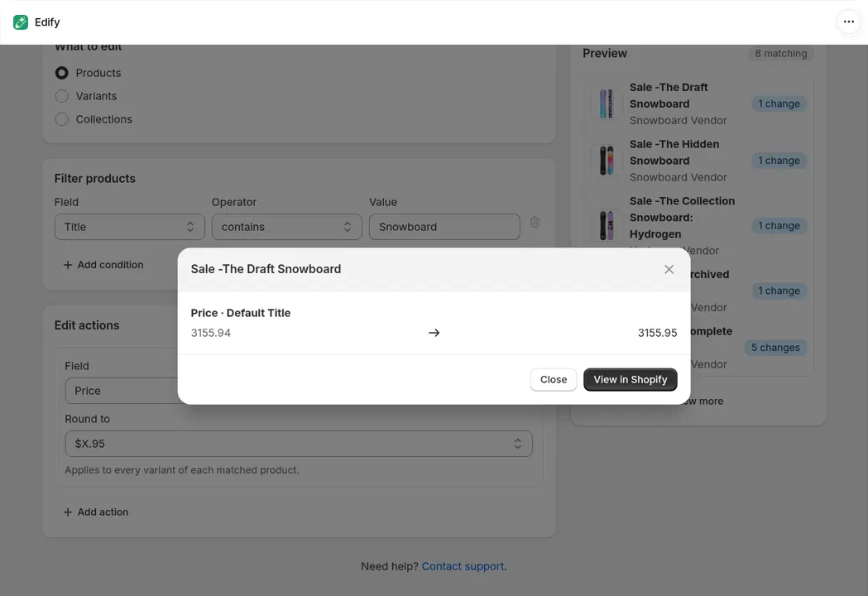
Task: Select the Sale -The Hidden Snowboard preview title
Action: click(x=674, y=152)
